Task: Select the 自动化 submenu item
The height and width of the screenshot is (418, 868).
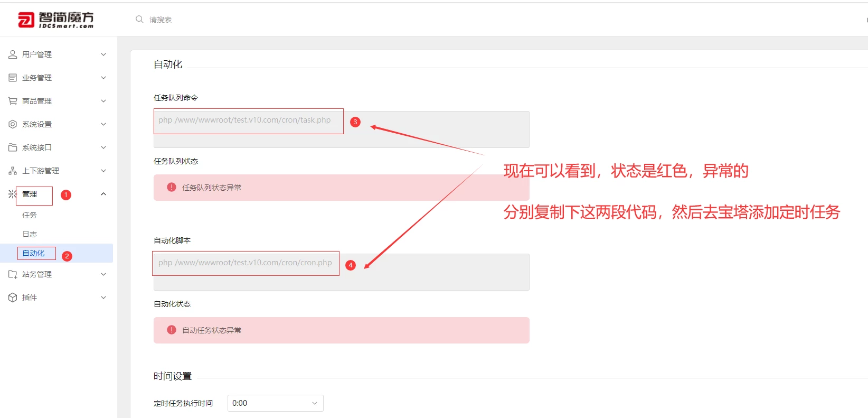Action: point(34,253)
